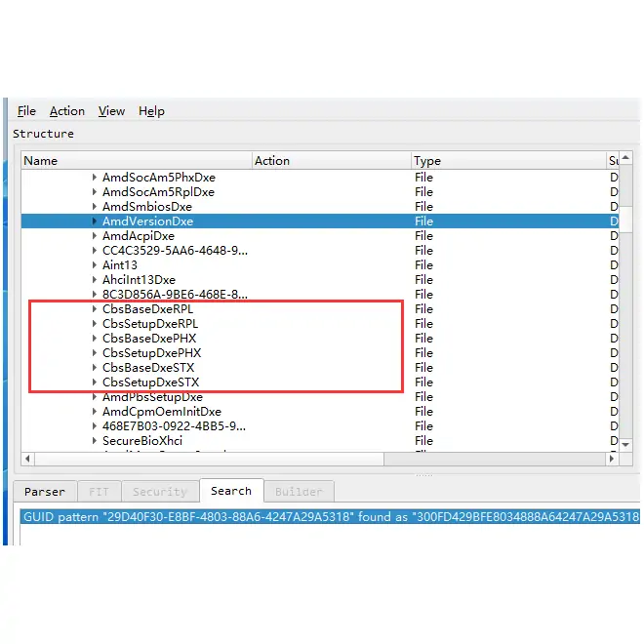Open the Help menu

(151, 111)
